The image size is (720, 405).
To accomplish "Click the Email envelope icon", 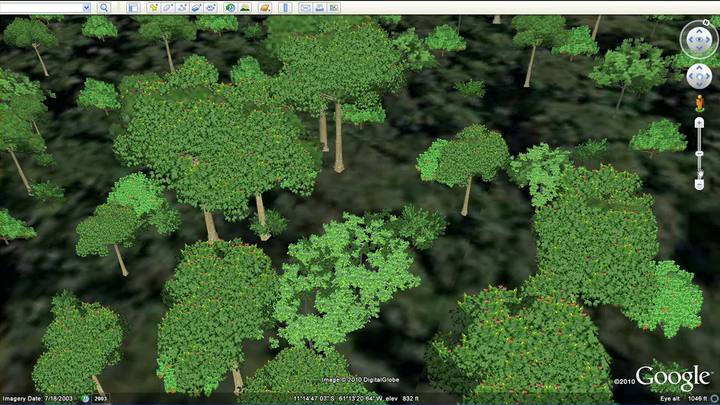I will [305, 7].
